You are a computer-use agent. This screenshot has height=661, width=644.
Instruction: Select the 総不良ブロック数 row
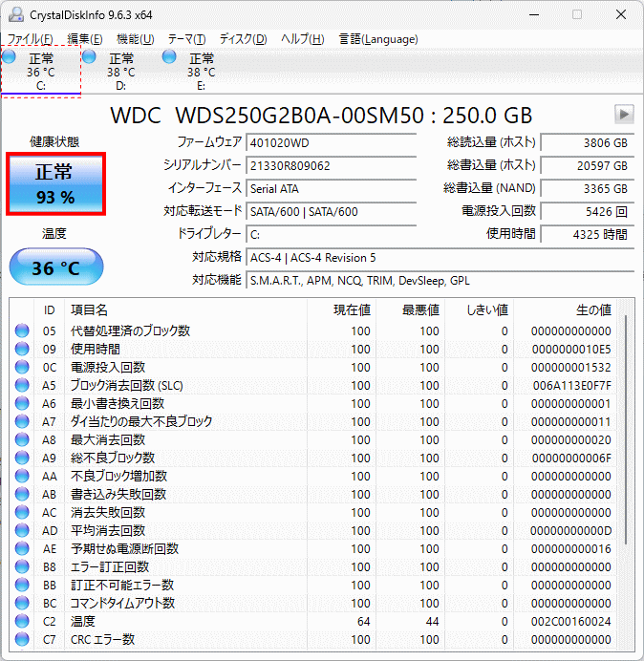click(313, 458)
